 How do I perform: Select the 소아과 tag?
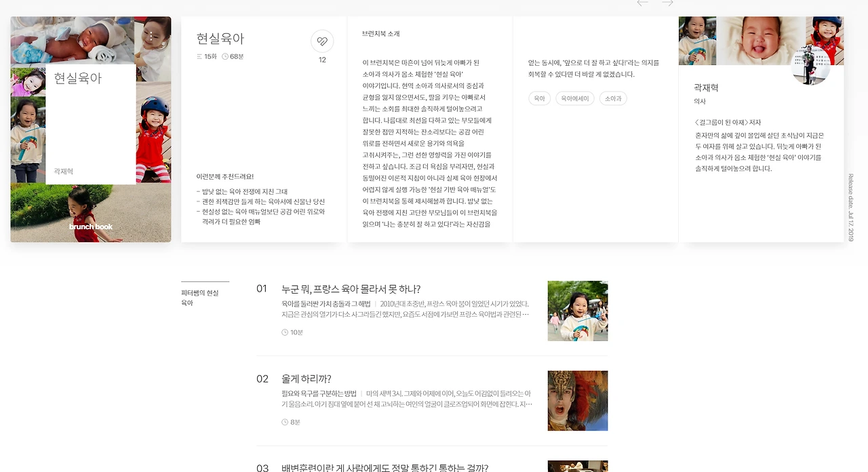pyautogui.click(x=613, y=98)
